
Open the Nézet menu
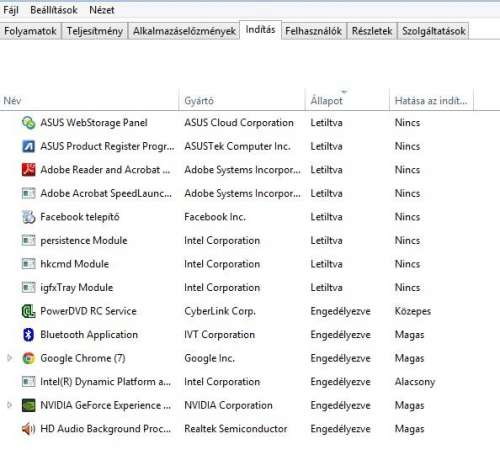pos(102,10)
